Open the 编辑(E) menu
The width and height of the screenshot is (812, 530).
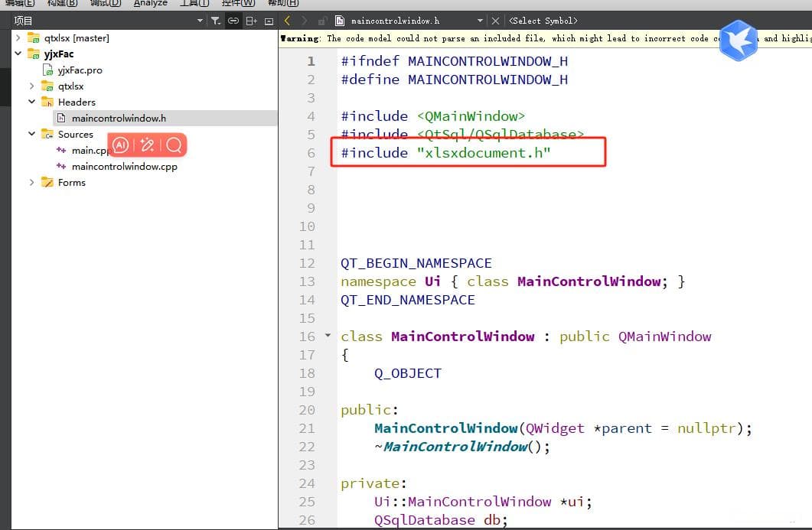click(x=20, y=3)
